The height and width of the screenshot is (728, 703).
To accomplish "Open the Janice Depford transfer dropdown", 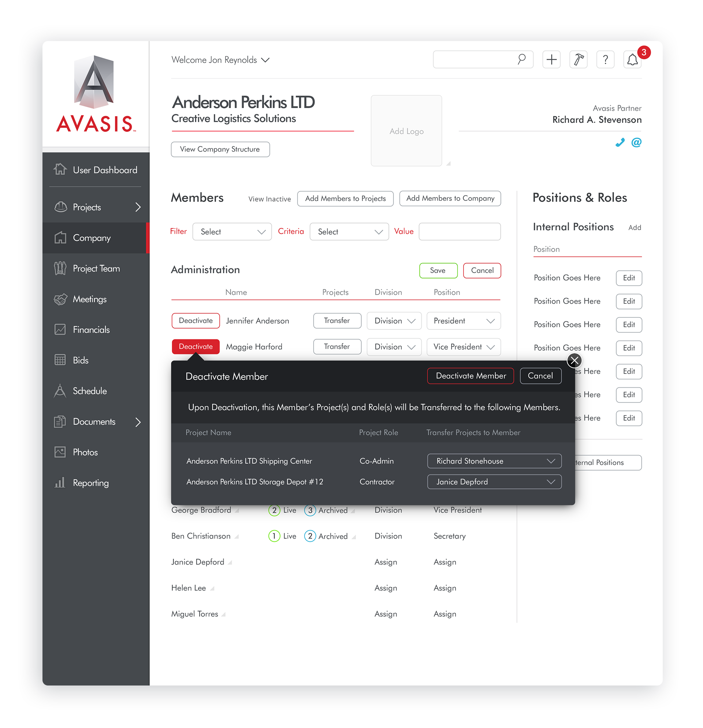I will [x=494, y=482].
